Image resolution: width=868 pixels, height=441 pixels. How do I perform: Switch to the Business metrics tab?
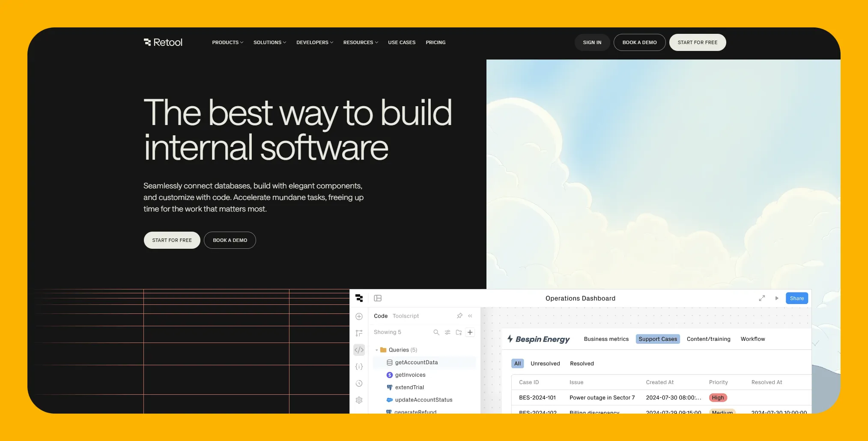606,339
